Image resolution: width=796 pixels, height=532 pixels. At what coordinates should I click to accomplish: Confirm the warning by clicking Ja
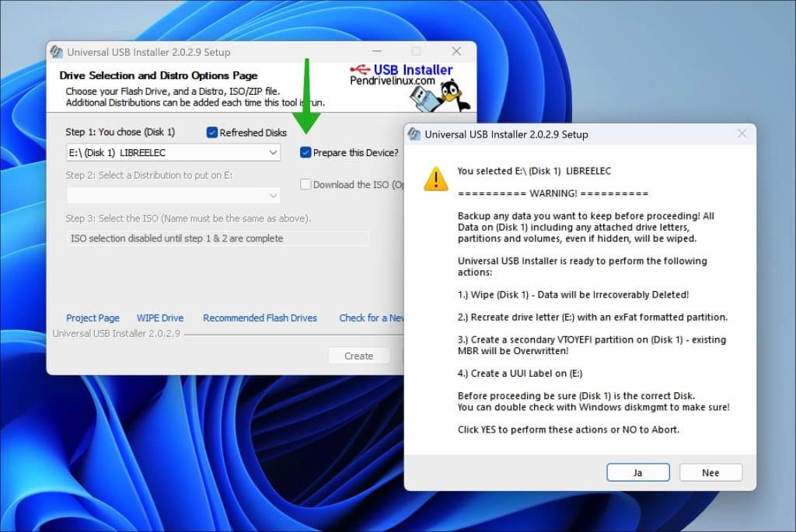pos(637,471)
